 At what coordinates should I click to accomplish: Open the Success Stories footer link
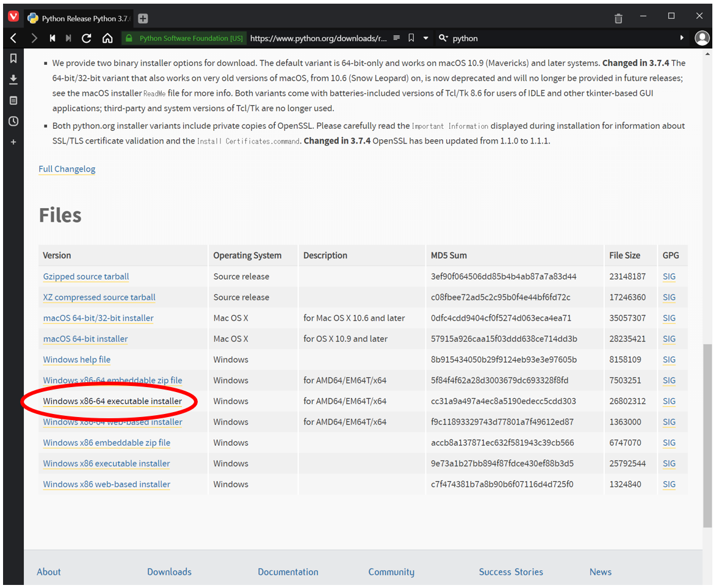(511, 572)
